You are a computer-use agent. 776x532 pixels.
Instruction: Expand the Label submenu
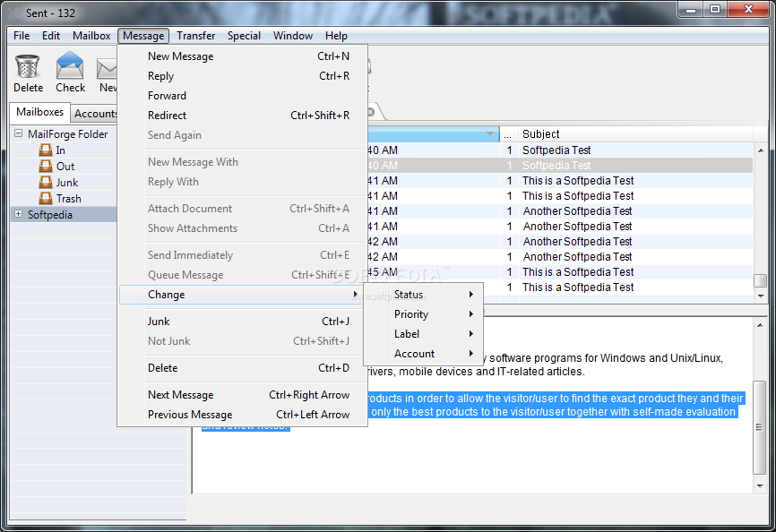[423, 334]
